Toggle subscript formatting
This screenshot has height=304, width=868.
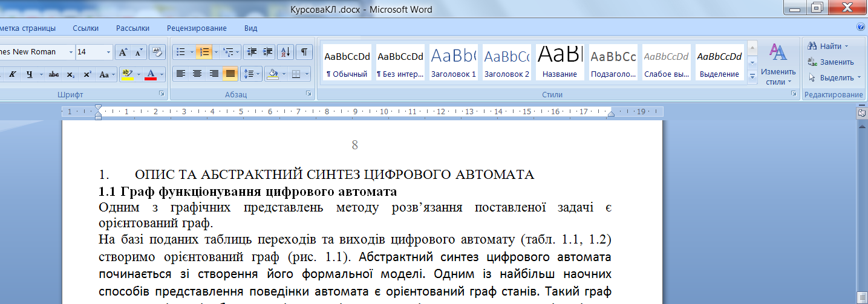click(x=71, y=74)
